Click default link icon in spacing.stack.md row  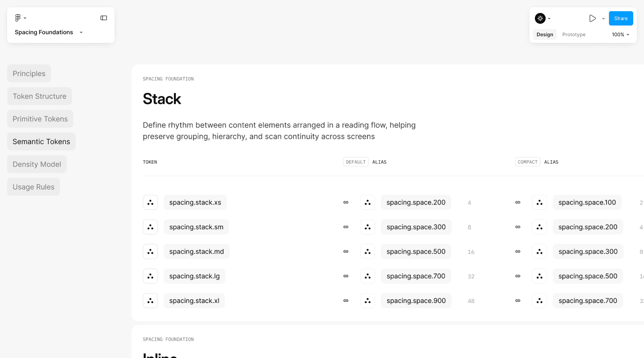tap(346, 251)
